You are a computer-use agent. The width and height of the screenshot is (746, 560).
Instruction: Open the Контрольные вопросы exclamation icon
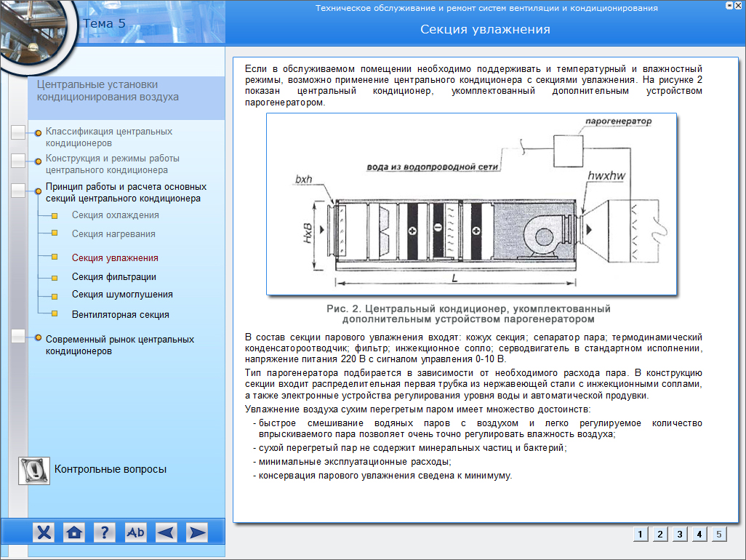click(x=33, y=471)
